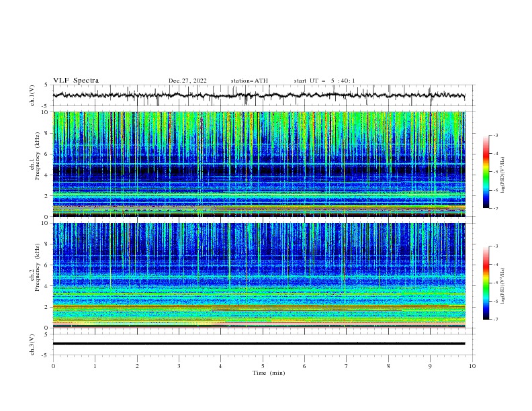The image size is (532, 411).
Task: Click the "9" tick on the time axis
Action: pos(430,366)
